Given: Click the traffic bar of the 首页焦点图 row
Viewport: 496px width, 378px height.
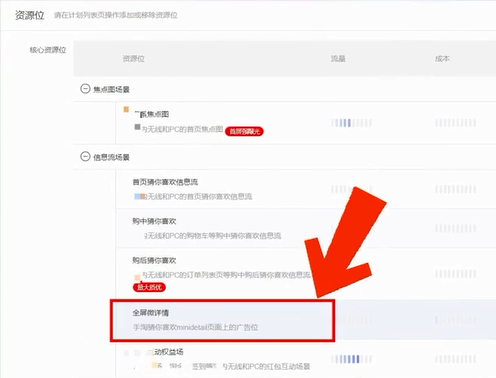Looking at the screenshot, I should [x=351, y=123].
